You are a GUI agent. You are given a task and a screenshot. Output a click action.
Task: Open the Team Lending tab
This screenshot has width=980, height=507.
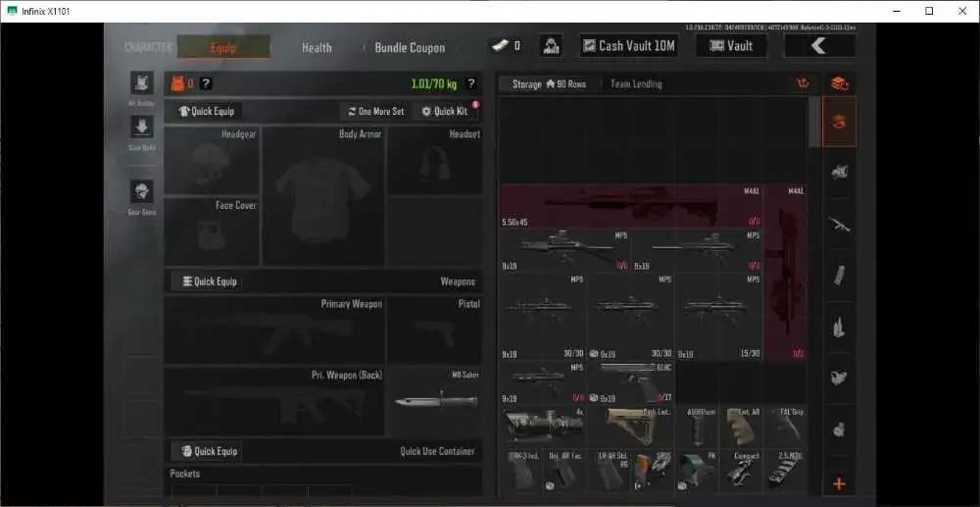pos(636,83)
